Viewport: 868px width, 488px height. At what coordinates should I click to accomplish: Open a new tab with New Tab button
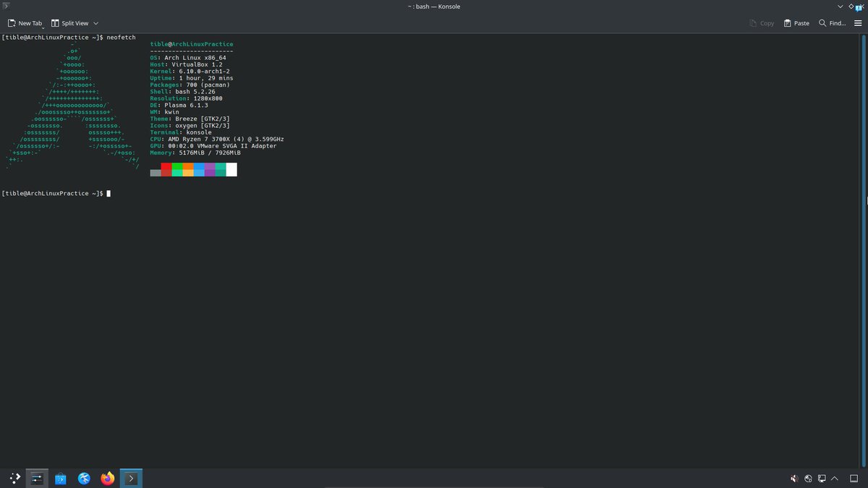pyautogui.click(x=25, y=23)
